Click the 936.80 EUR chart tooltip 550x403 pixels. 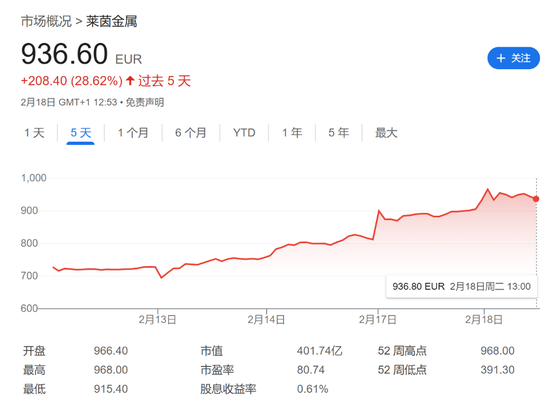(x=462, y=287)
